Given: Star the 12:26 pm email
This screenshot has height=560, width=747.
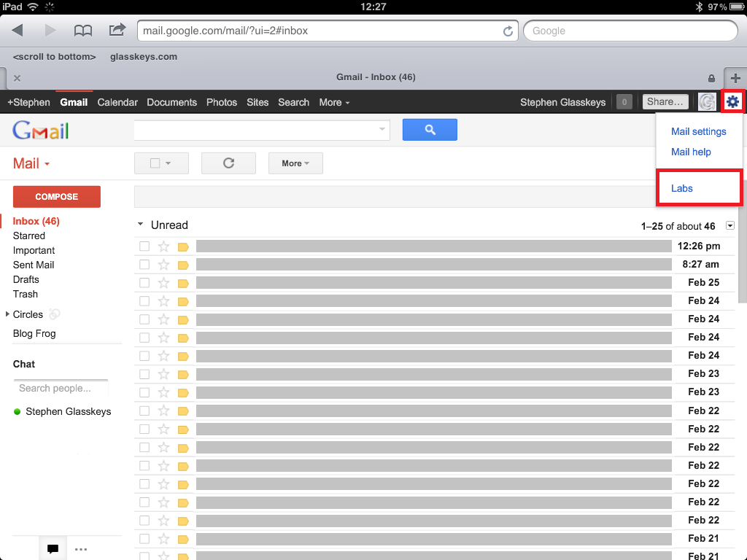Looking at the screenshot, I should 164,246.
